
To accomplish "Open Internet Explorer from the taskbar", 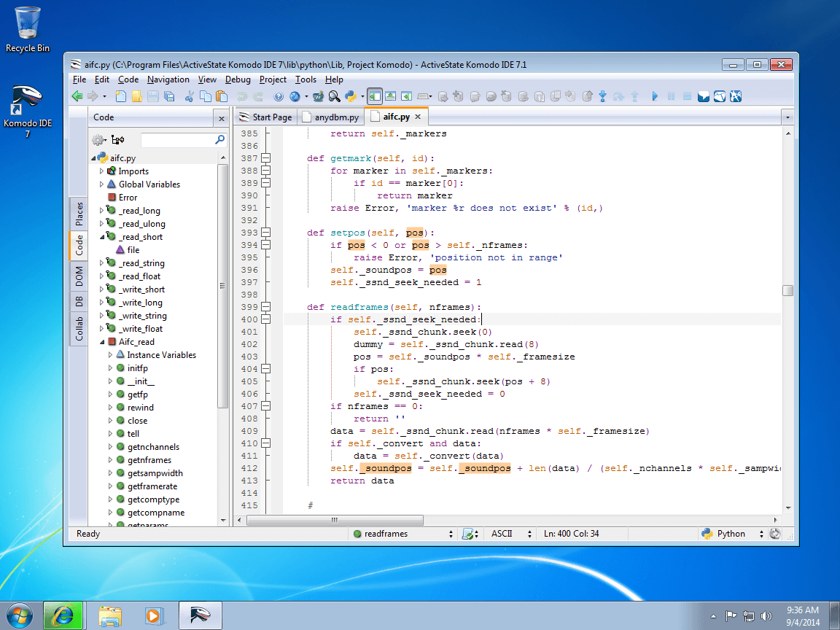I will pos(63,615).
